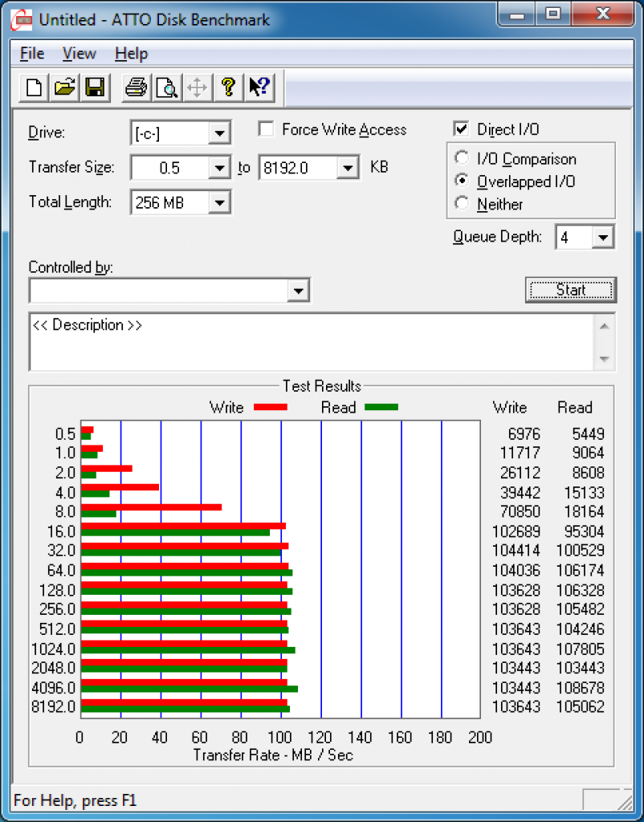Viewport: 644px width, 822px height.
Task: Select the I/O Comparison radio button
Action: point(462,158)
